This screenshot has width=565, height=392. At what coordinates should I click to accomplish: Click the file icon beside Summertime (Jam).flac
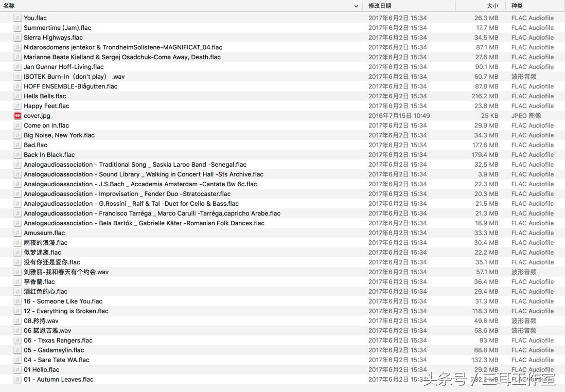[x=17, y=28]
